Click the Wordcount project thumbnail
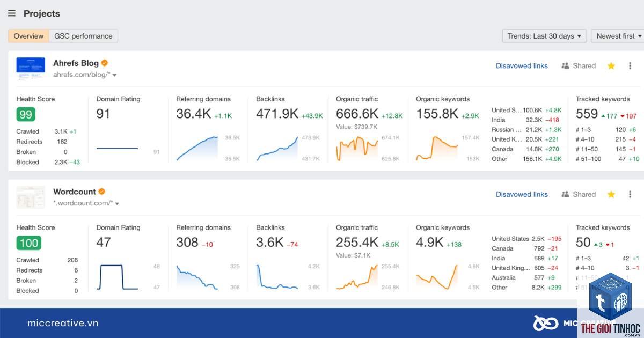This screenshot has width=644, height=338. tap(31, 197)
